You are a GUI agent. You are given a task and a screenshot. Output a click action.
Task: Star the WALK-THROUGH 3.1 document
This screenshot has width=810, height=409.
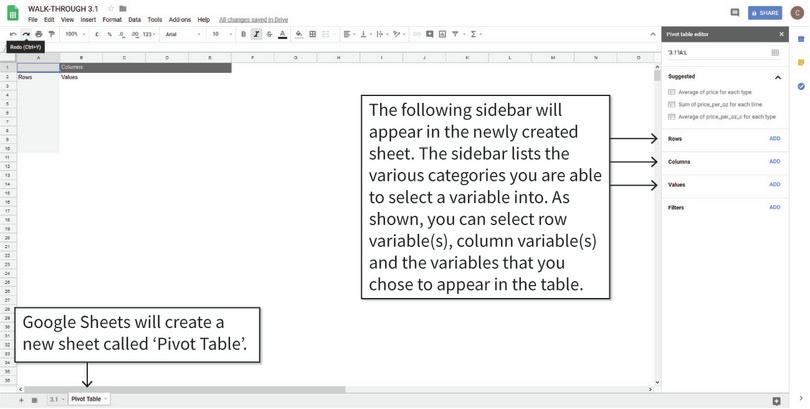pos(111,9)
